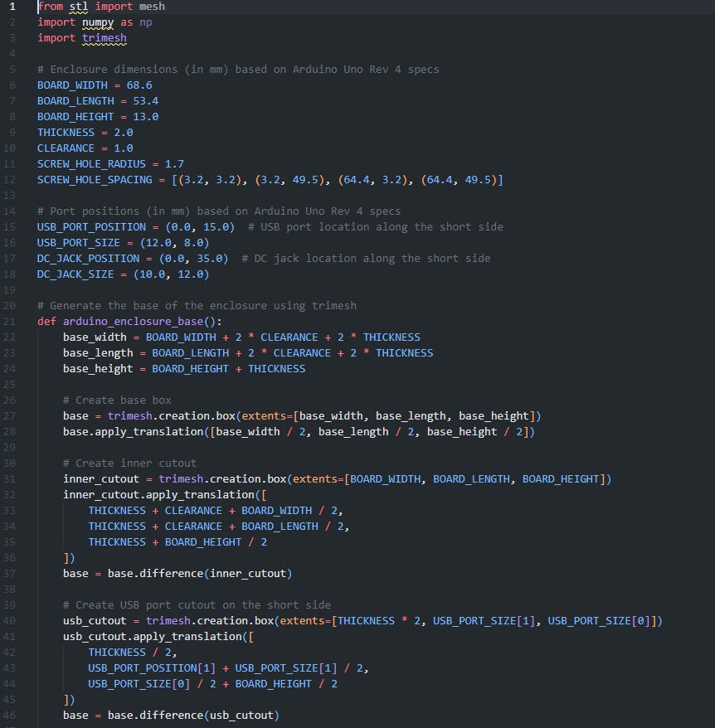Click 'USB_PORT_POSITION[1]' on line 43

pyautogui.click(x=153, y=668)
